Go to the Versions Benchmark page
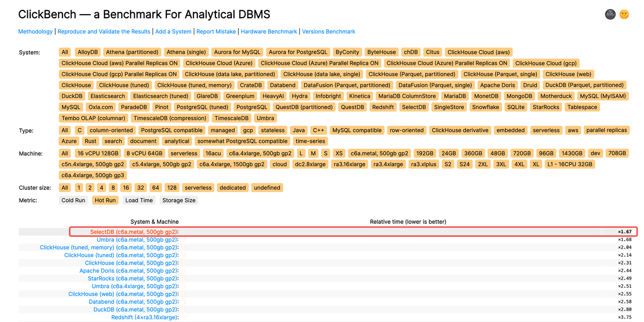The height and width of the screenshot is (322, 644). pyautogui.click(x=329, y=31)
